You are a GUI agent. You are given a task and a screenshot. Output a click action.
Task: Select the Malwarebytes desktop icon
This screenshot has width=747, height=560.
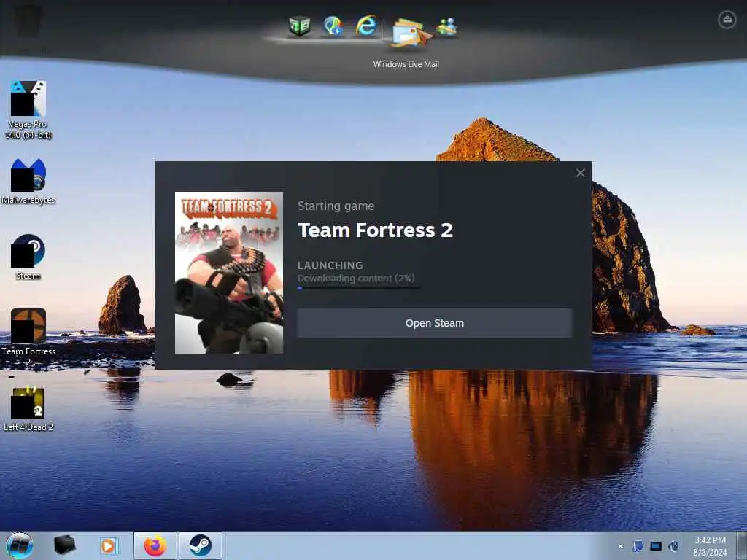point(28,181)
